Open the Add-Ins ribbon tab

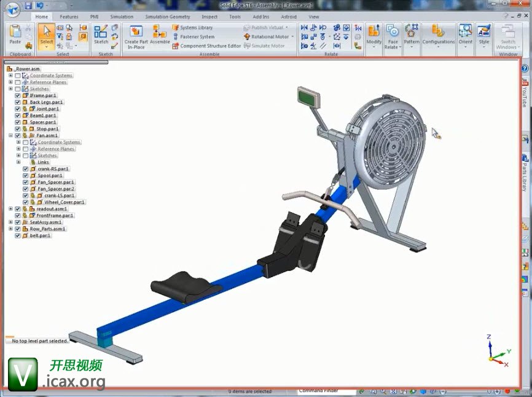[260, 17]
